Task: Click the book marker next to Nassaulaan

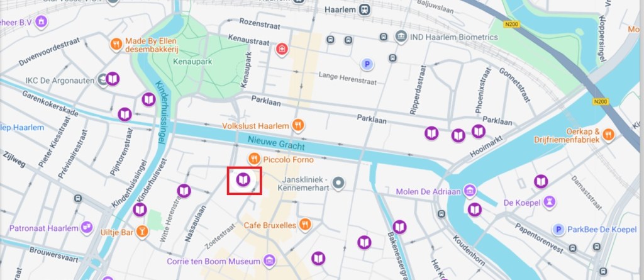Action: (184, 191)
